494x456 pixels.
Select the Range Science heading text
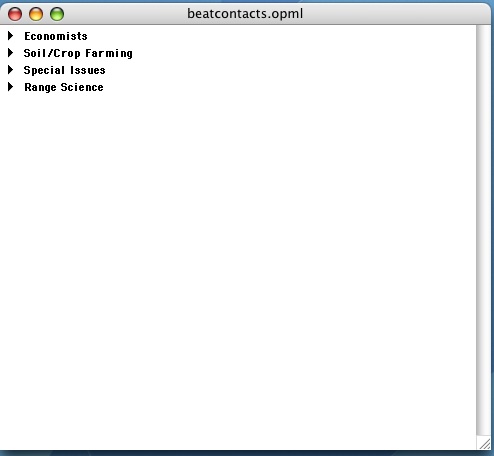[64, 87]
